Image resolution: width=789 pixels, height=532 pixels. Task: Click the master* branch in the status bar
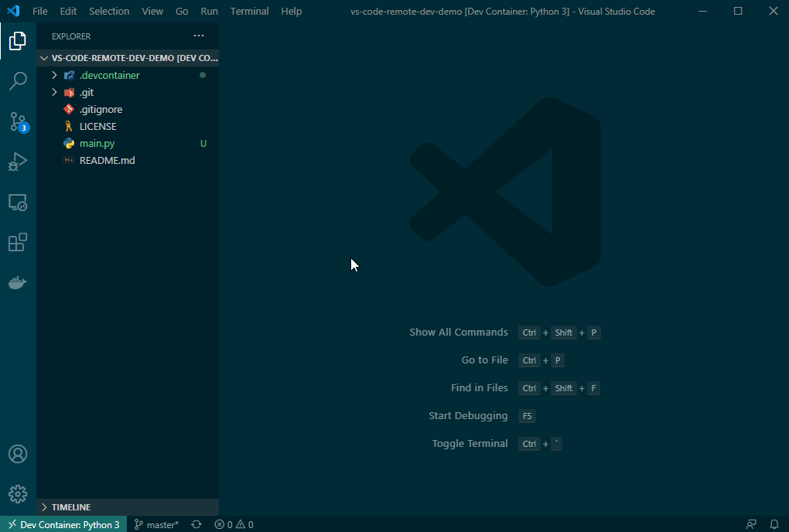[156, 524]
